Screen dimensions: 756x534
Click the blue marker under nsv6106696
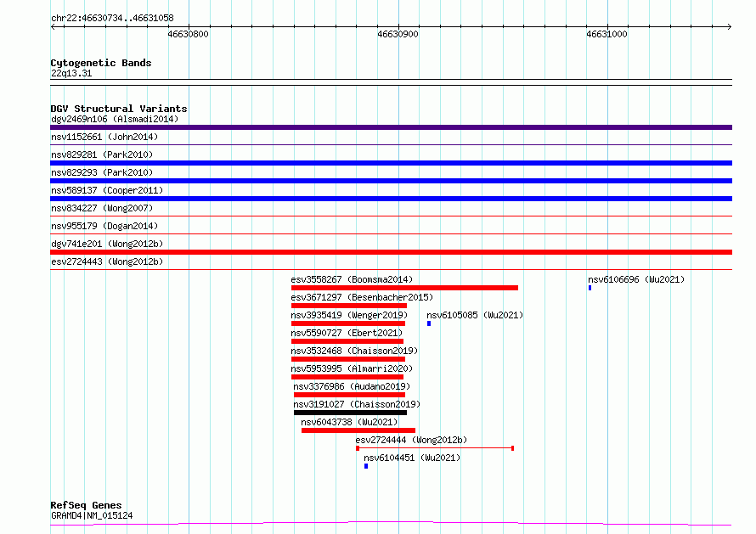click(x=590, y=288)
